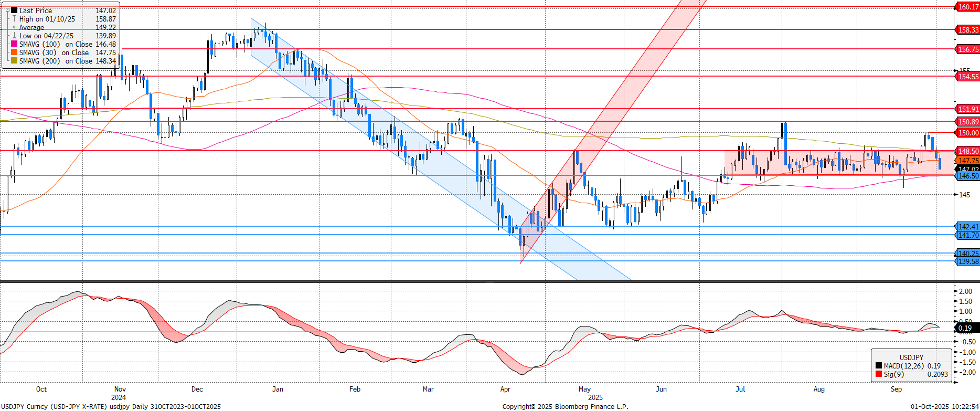980x411 pixels.
Task: Select the 139.58 blue support tag
Action: [x=967, y=261]
